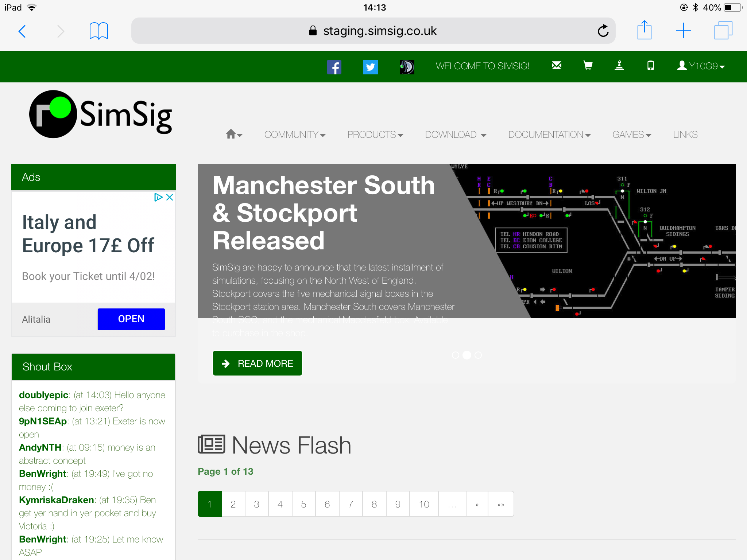Expand the home icon dropdown
Screen dimensions: 747x560
(234, 135)
